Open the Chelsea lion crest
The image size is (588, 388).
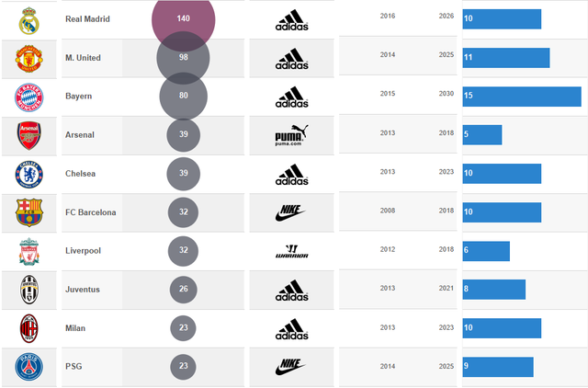pyautogui.click(x=29, y=175)
